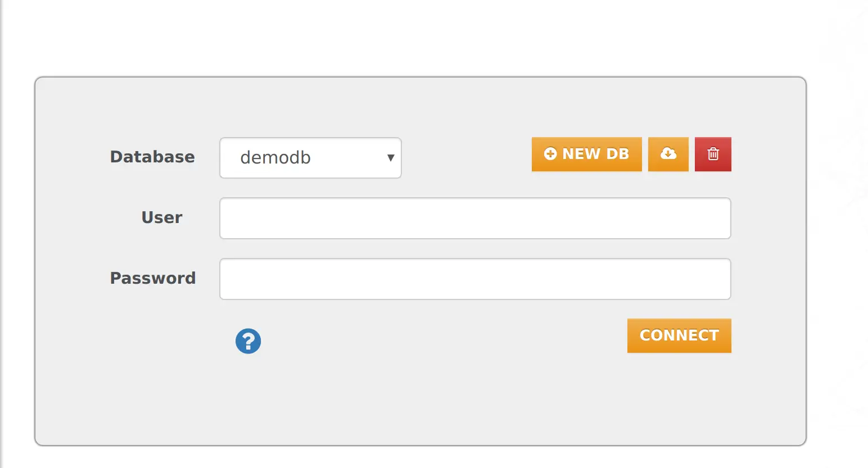
Task: Focus the User input field
Action: tap(475, 218)
